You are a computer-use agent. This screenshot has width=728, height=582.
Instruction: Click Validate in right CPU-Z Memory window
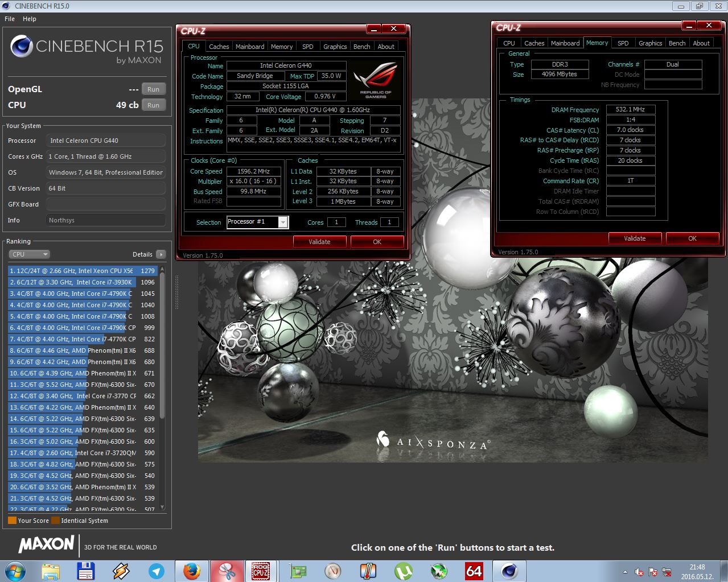[x=635, y=238]
